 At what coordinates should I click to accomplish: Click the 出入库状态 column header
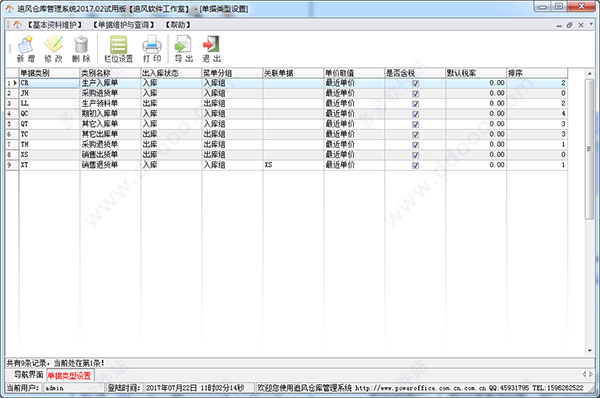point(171,73)
